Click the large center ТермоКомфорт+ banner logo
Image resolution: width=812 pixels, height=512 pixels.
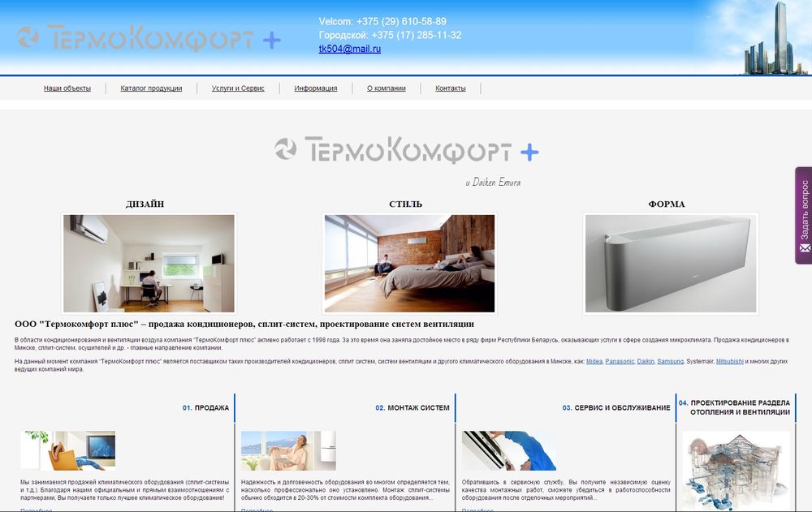407,150
